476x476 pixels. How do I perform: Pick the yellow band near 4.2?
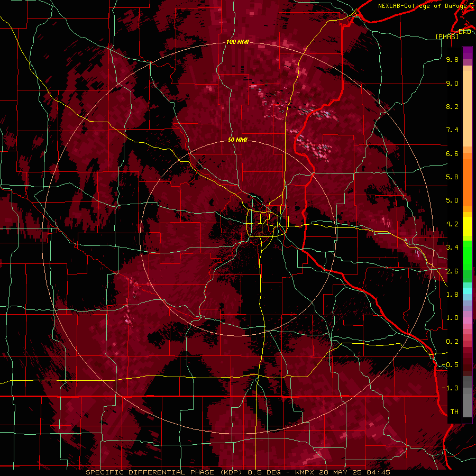[x=467, y=226]
